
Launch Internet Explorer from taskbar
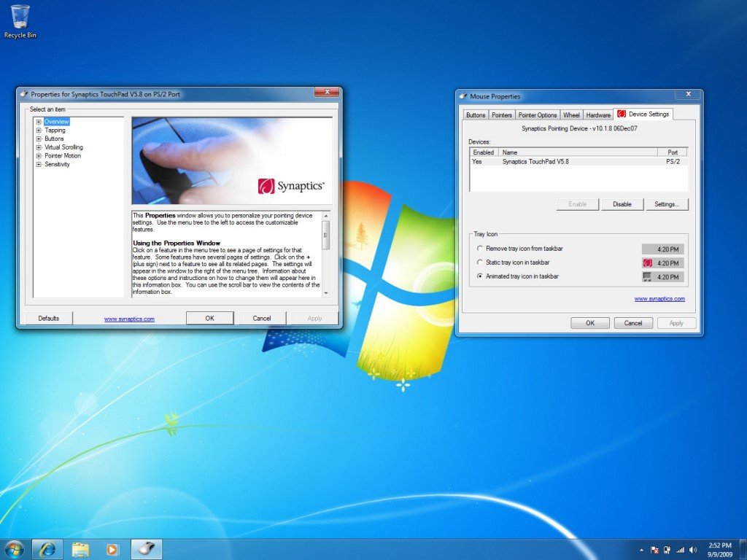(47, 549)
